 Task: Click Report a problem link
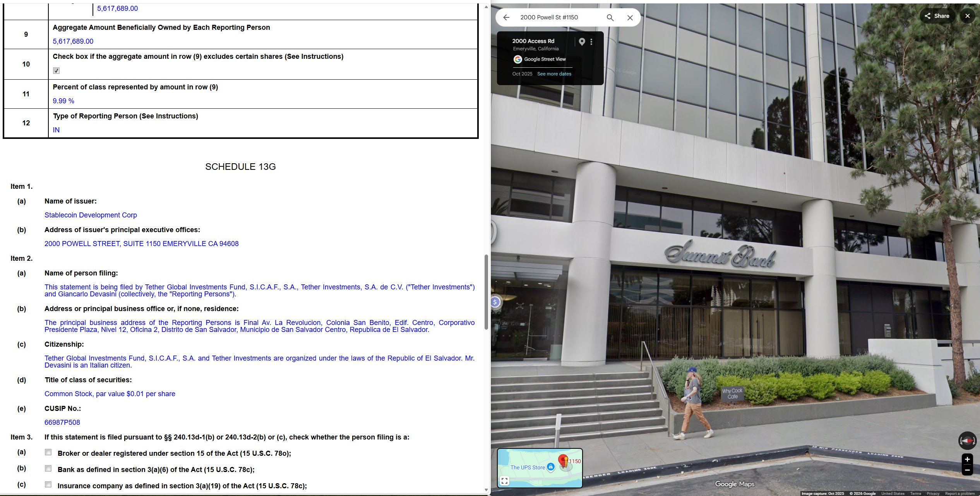[960, 493]
